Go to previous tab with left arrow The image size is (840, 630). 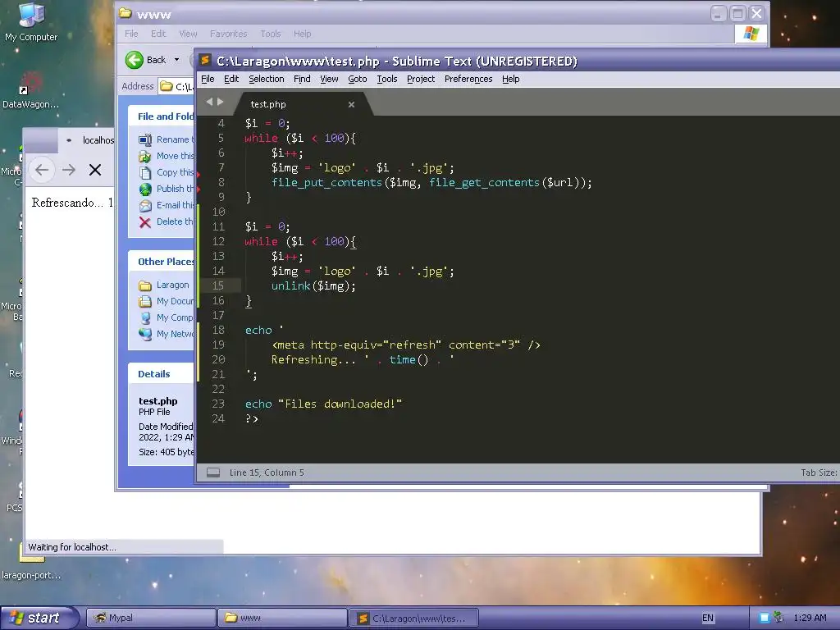[x=209, y=102]
